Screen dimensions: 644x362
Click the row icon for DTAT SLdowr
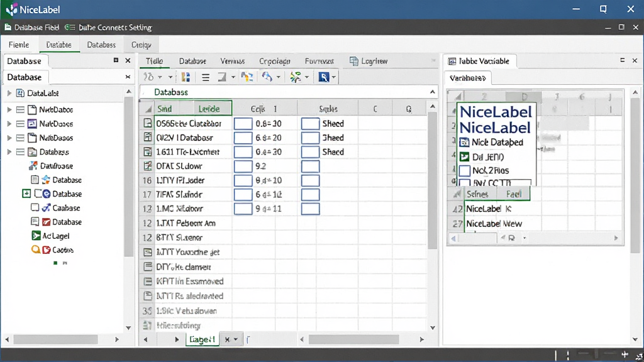tap(147, 166)
